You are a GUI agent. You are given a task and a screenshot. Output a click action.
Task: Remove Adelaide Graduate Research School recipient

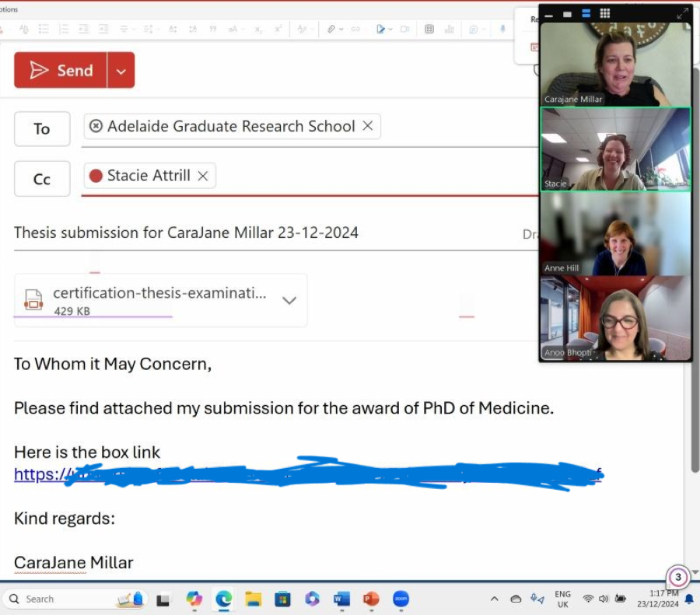(368, 126)
